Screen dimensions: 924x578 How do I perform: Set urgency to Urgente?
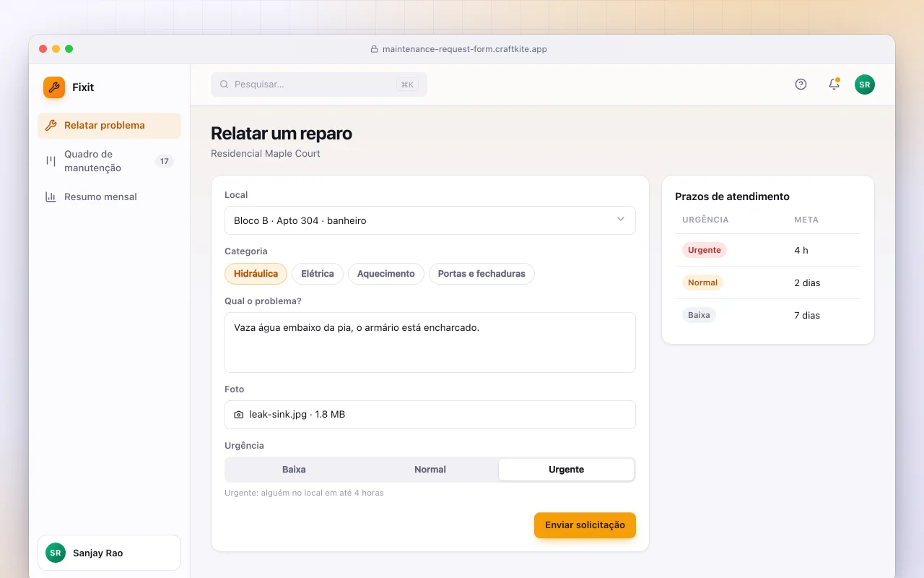(x=567, y=470)
